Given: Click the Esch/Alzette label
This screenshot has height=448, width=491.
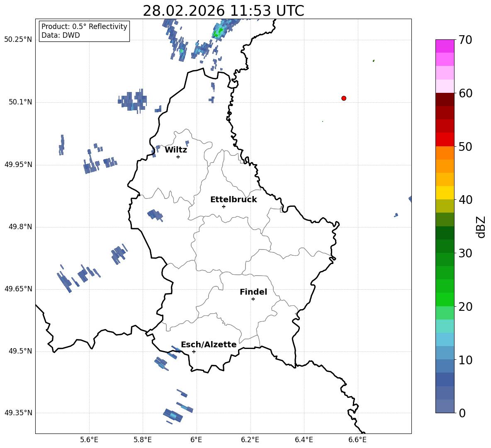Looking at the screenshot, I should click(209, 344).
